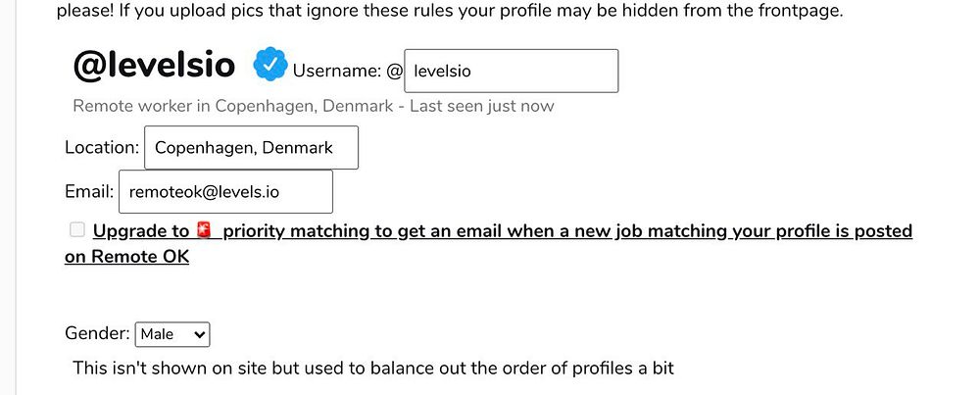Click into the Location field Copenhagen, Denmark

251,148
